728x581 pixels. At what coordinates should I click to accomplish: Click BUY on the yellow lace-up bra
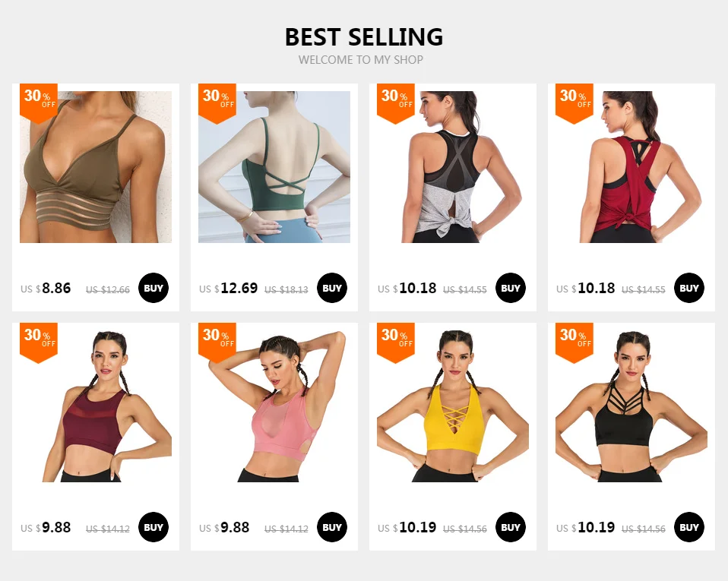coord(511,527)
